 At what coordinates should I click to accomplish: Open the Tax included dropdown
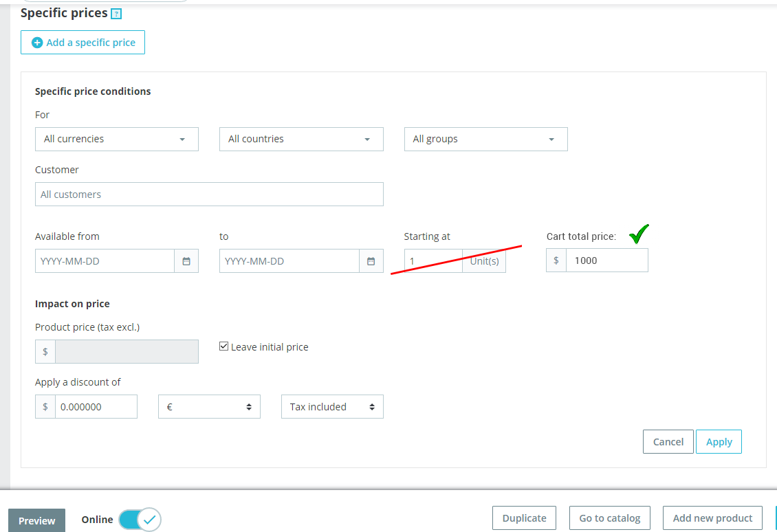pyautogui.click(x=332, y=407)
